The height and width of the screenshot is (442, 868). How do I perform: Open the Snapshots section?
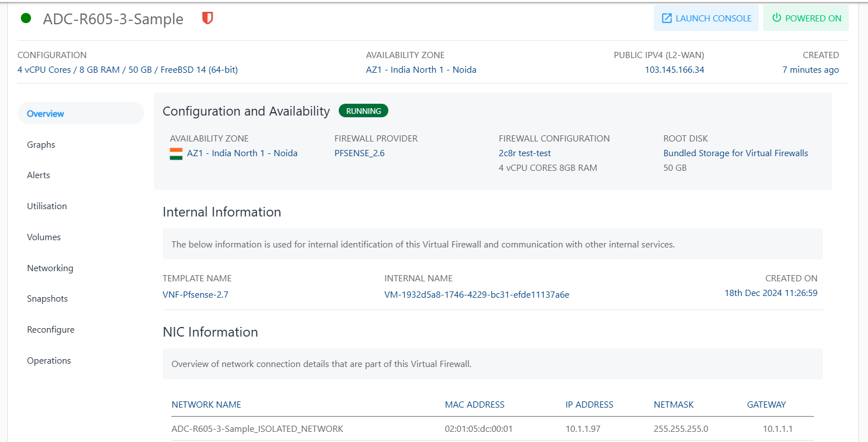(47, 298)
